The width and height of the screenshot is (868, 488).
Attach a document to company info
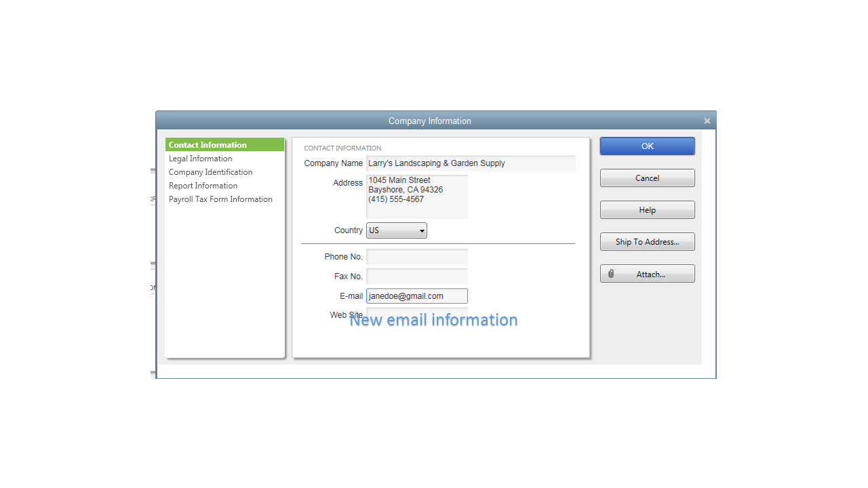point(647,273)
